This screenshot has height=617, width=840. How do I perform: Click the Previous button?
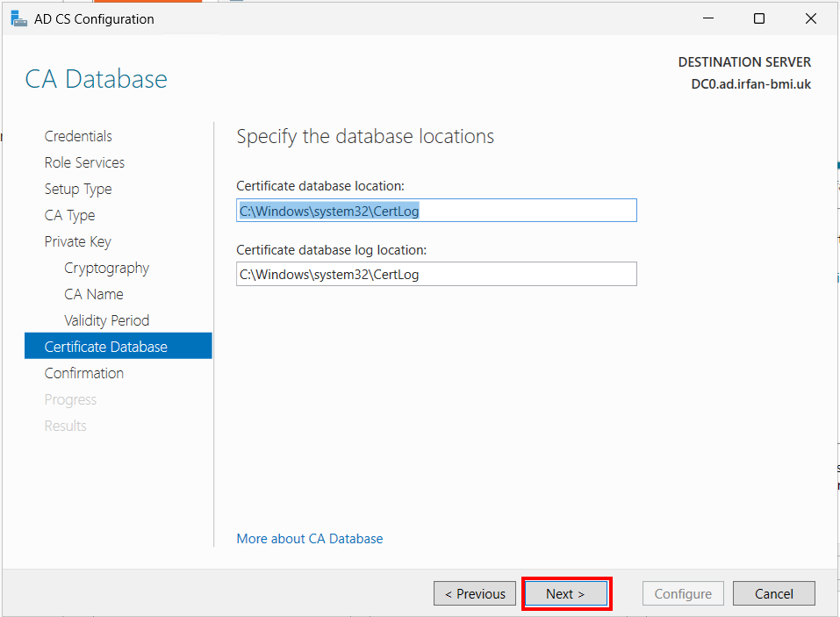pos(475,593)
